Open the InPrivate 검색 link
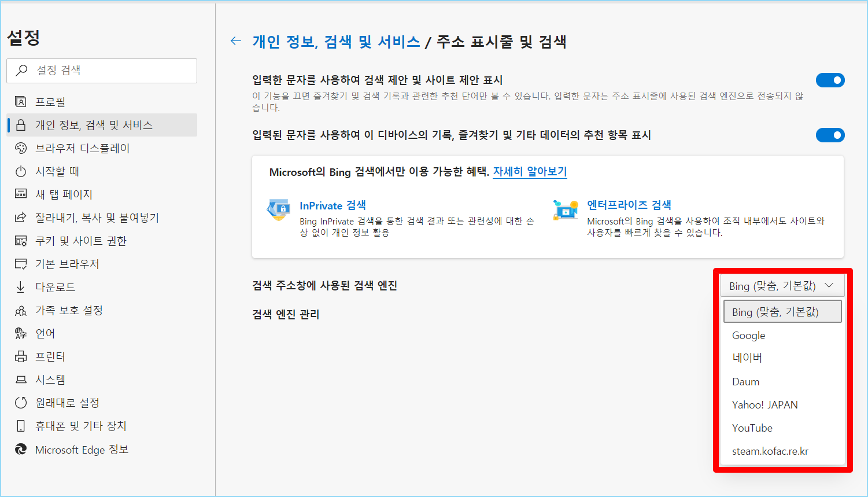868x497 pixels. coord(333,205)
